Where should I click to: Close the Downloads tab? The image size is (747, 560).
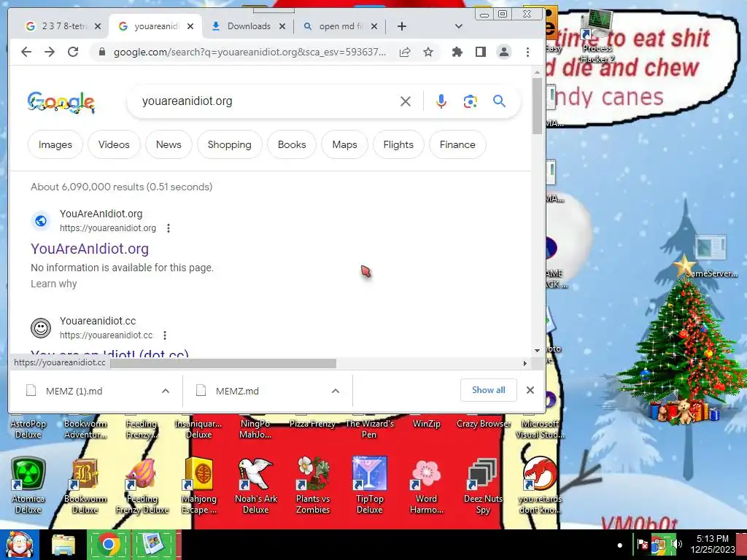click(282, 26)
